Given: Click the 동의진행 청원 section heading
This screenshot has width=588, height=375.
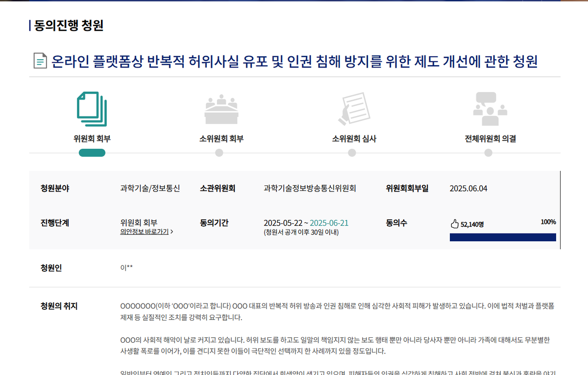Looking at the screenshot, I should (69, 25).
